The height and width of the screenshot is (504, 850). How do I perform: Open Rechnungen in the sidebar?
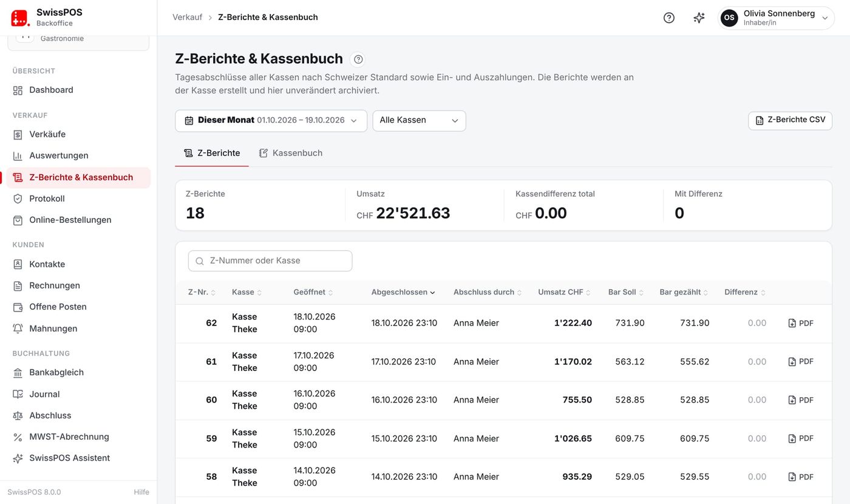(78, 285)
